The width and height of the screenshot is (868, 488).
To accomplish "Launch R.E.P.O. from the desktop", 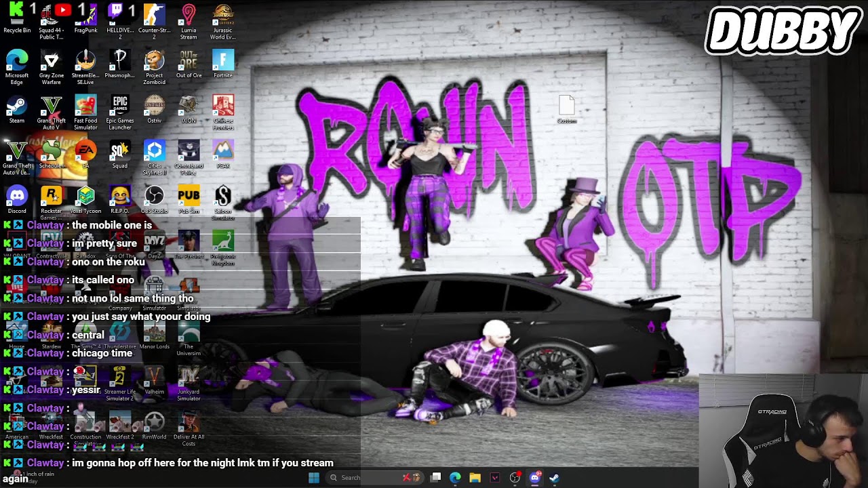I will coord(120,200).
